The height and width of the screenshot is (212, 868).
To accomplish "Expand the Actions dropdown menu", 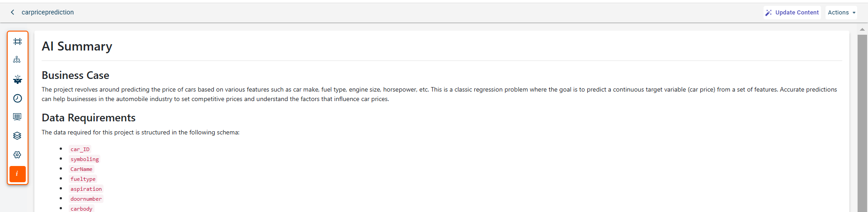I will 838,13.
